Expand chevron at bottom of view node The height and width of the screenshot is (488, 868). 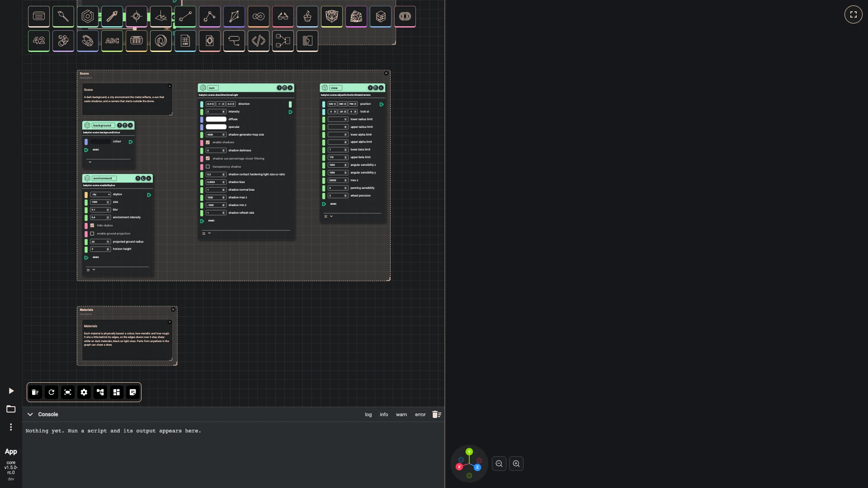pyautogui.click(x=331, y=216)
